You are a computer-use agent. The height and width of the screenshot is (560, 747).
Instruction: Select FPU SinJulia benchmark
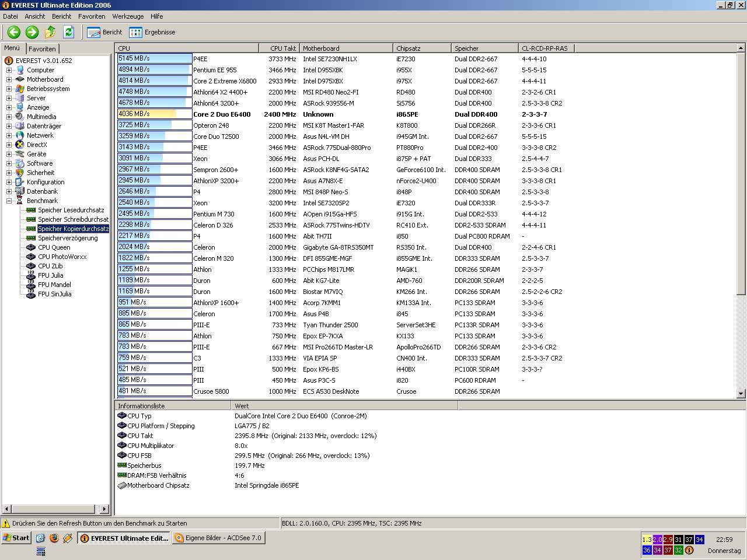pyautogui.click(x=55, y=294)
